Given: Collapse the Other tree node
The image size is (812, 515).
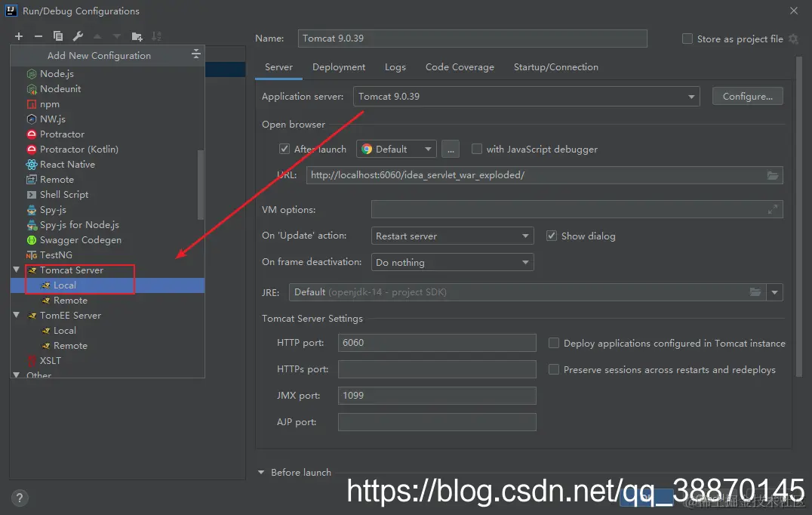Looking at the screenshot, I should coord(16,374).
